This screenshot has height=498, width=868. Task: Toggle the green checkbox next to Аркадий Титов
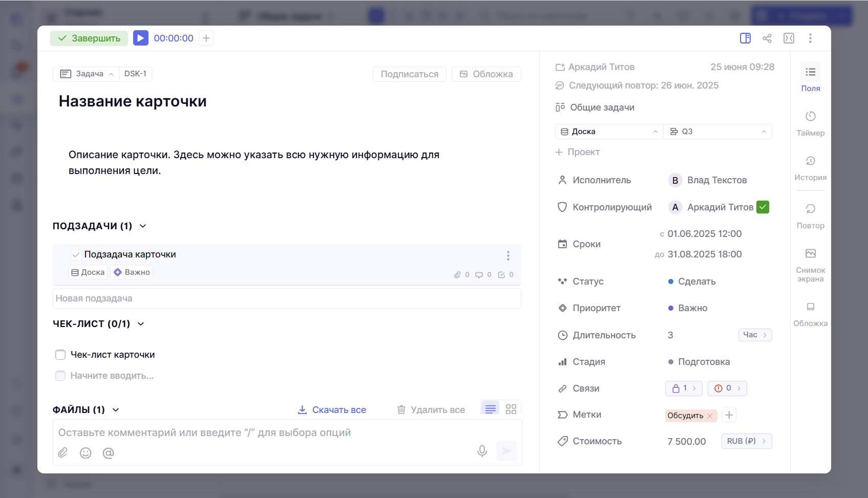[x=763, y=207]
